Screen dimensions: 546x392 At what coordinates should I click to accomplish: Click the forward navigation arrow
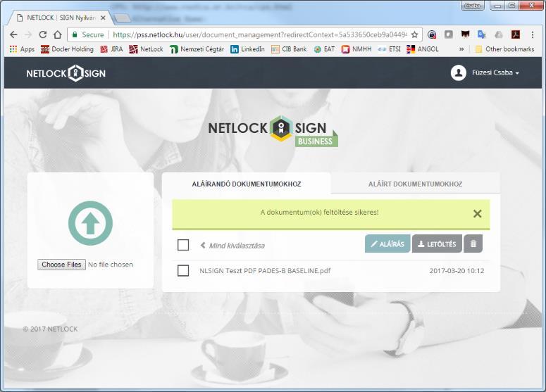click(x=28, y=34)
